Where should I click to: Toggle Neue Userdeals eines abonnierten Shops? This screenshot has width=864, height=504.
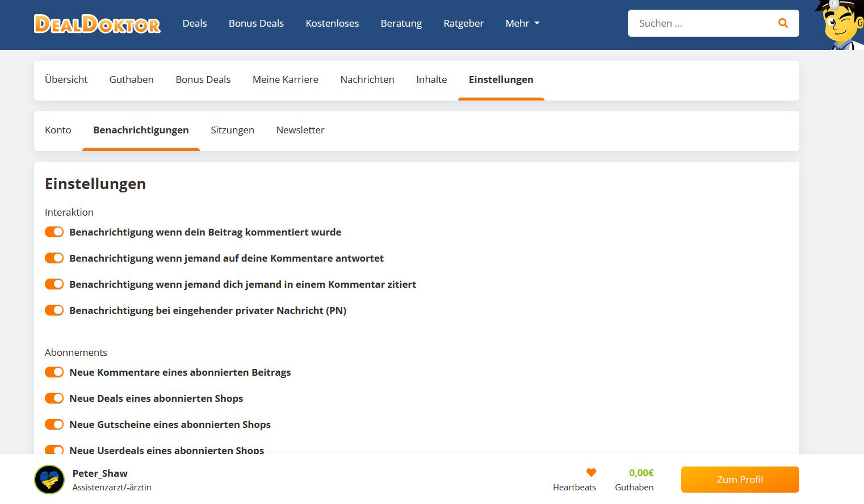point(54,450)
